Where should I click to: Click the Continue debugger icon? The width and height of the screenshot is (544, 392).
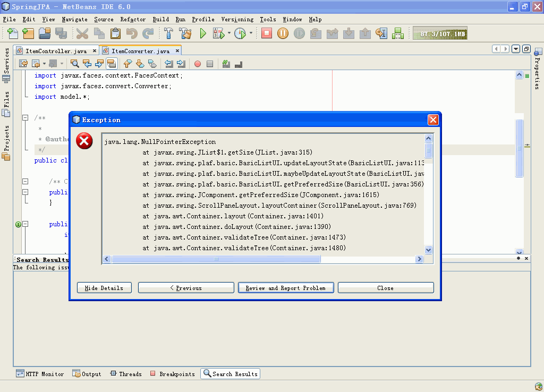click(299, 33)
